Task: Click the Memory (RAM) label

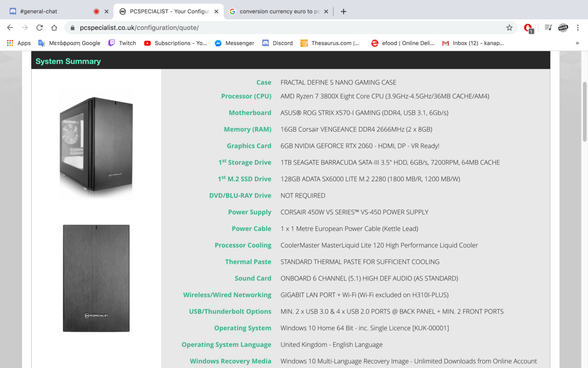Action: click(x=248, y=129)
